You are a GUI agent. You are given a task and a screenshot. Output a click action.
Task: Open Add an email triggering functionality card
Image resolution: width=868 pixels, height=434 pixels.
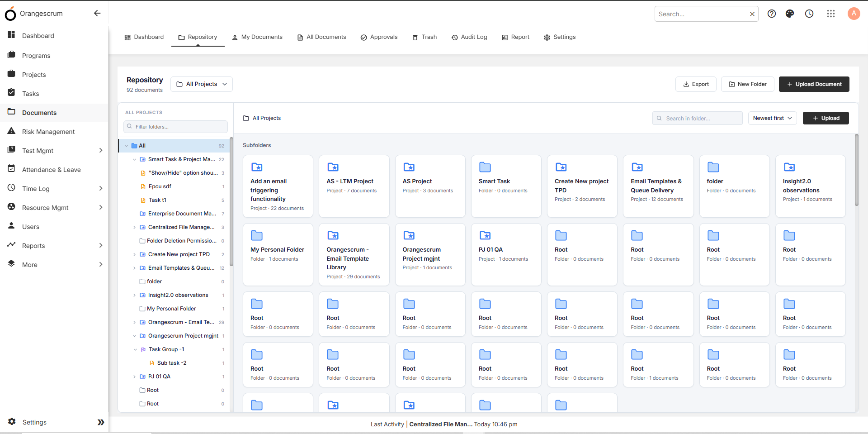(x=278, y=186)
